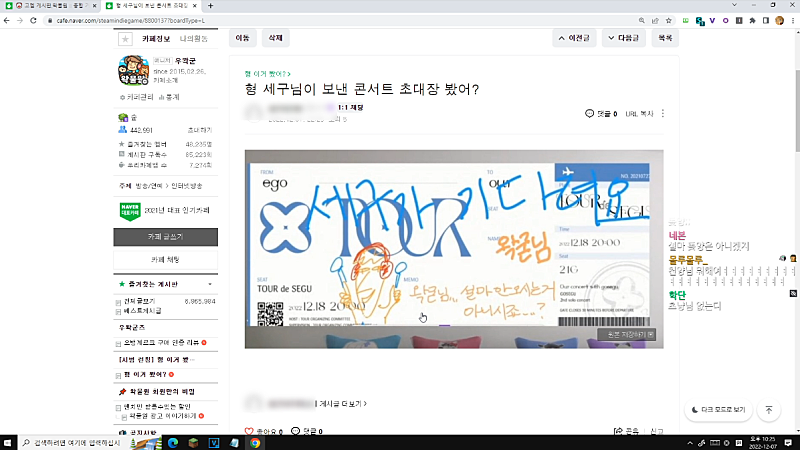Open Chrome's three-dot menu
Viewport: 800px width, 450px height.
[792, 20]
